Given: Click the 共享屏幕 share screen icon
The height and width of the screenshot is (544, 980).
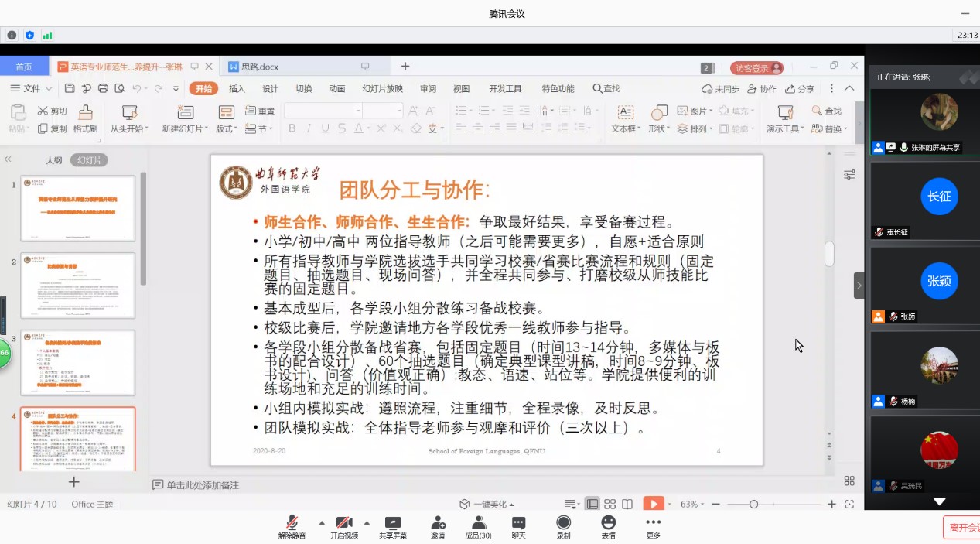Looking at the screenshot, I should point(393,524).
